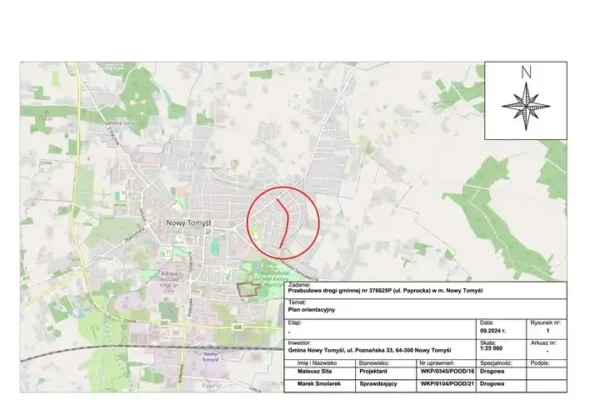Click the 'Sękowe Góry' map label

pos(117,123)
